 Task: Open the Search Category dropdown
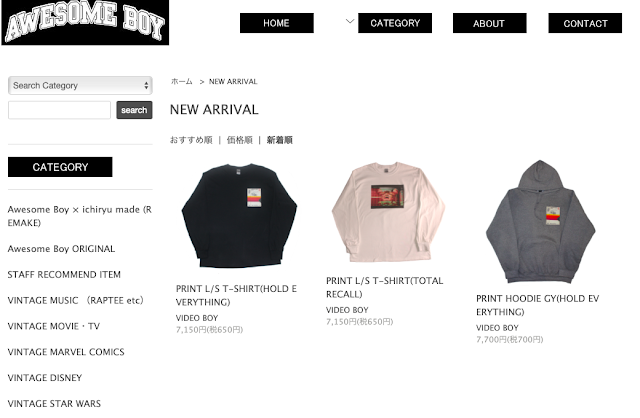tap(80, 85)
